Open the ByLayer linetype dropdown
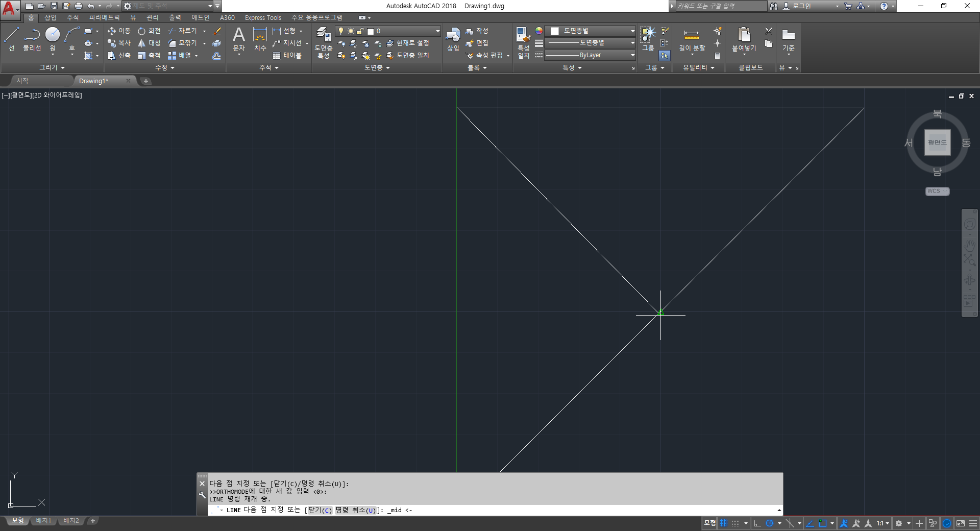This screenshot has height=531, width=980. 591,55
